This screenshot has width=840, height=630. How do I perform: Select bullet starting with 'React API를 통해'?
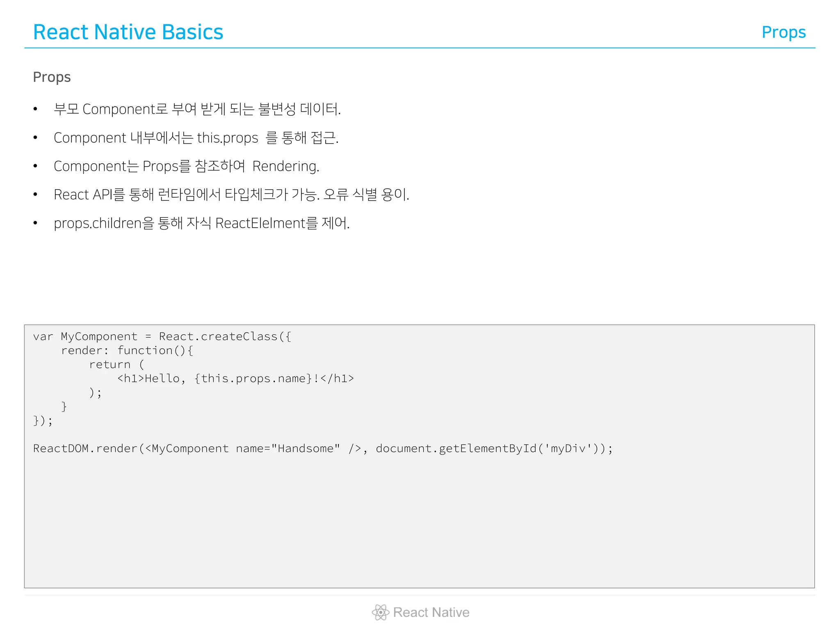tap(232, 194)
